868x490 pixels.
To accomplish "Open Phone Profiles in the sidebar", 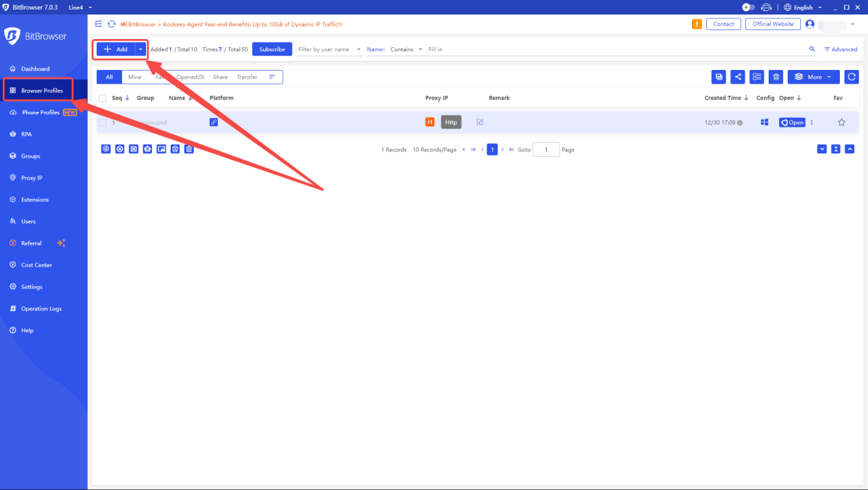I will coord(44,112).
